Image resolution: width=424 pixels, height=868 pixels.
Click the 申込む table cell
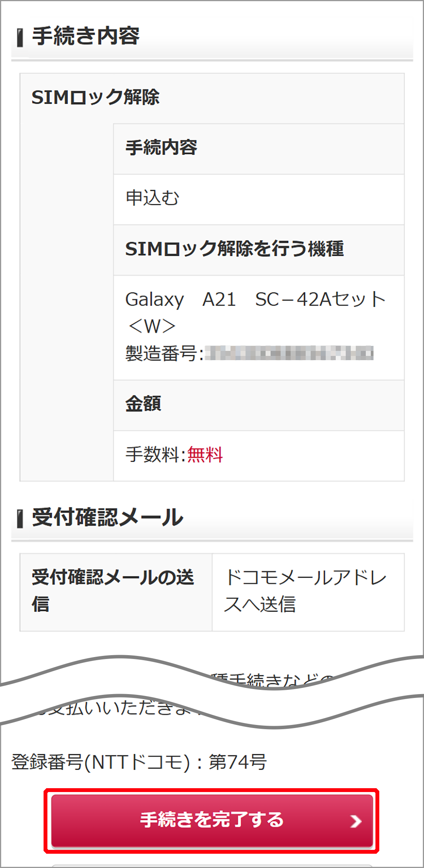click(x=152, y=198)
